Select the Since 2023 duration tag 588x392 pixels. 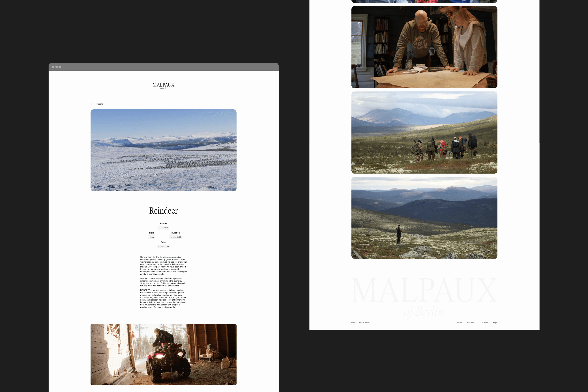tap(175, 237)
